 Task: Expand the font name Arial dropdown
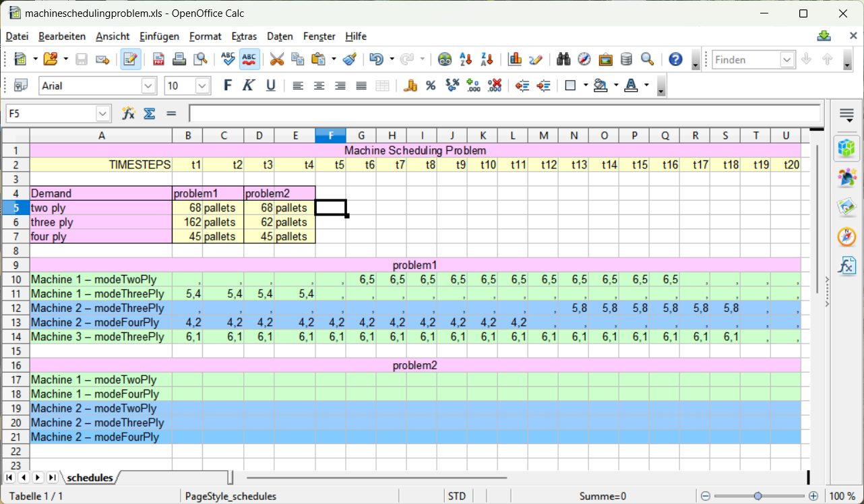[x=149, y=86]
